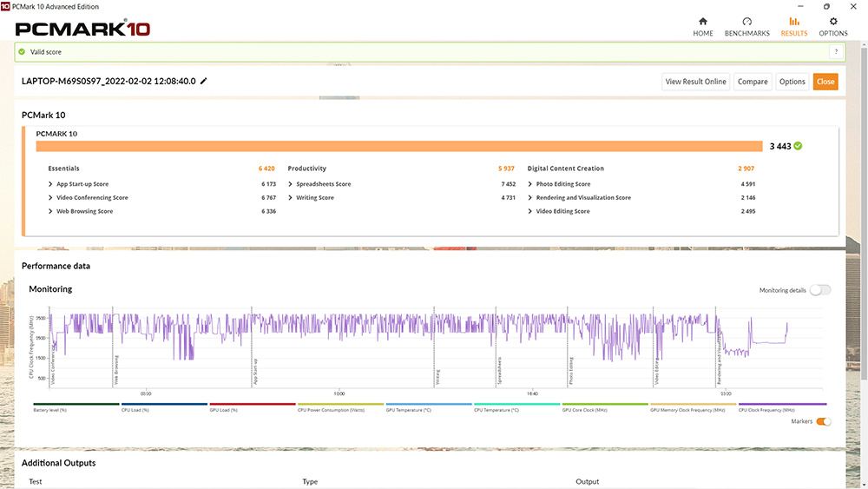The height and width of the screenshot is (489, 868).
Task: Enable the Monitoring details toggle
Action: point(819,290)
